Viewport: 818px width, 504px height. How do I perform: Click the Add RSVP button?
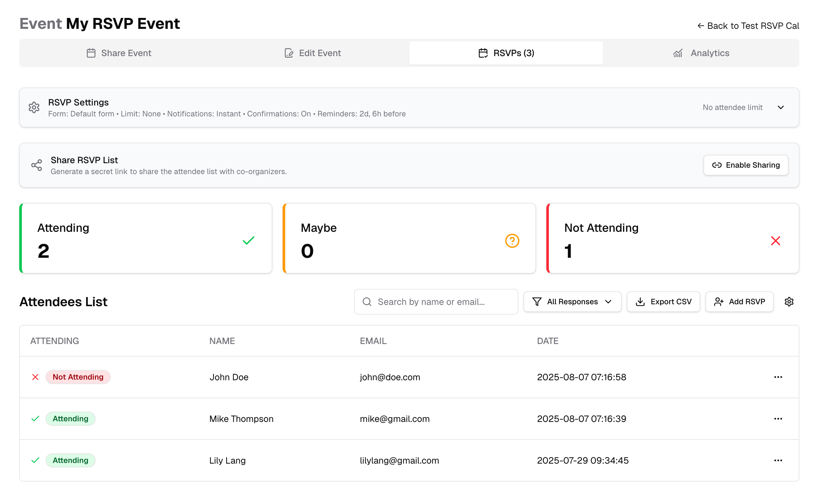(739, 302)
